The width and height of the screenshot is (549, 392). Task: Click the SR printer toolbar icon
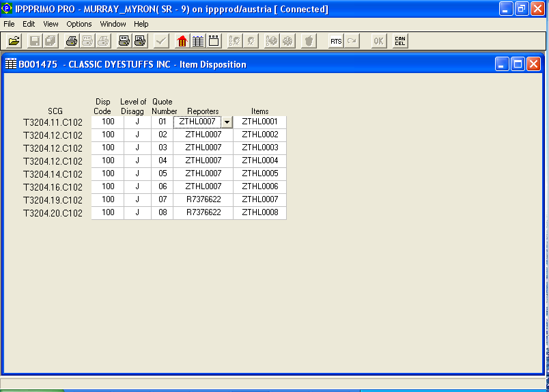(140, 42)
